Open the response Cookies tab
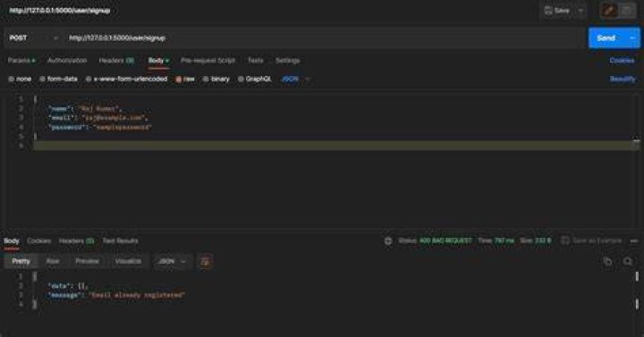Image resolution: width=644 pixels, height=337 pixels. click(x=39, y=241)
